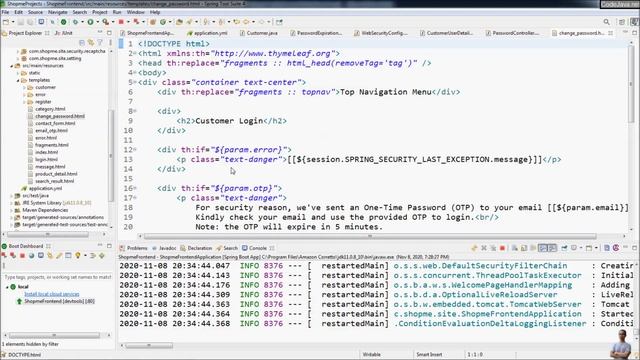640x360 pixels.
Task: Open the Problems view tab
Action: click(x=133, y=248)
